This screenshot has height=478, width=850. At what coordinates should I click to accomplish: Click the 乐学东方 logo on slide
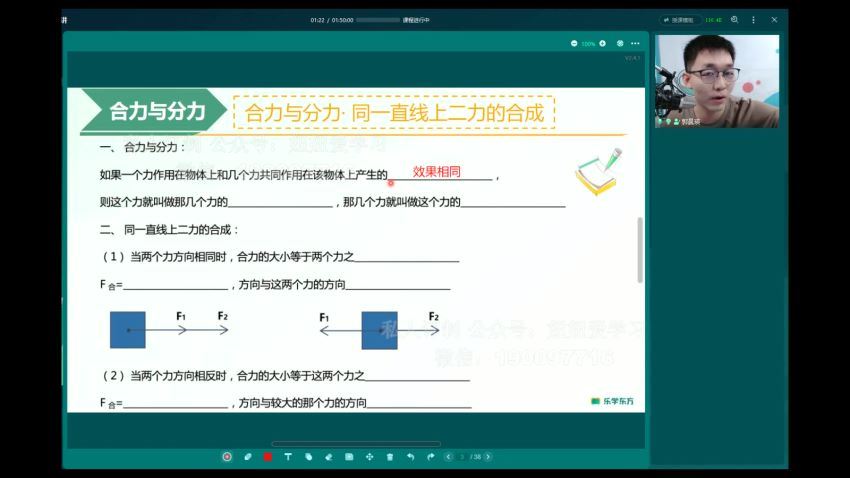[x=612, y=401]
